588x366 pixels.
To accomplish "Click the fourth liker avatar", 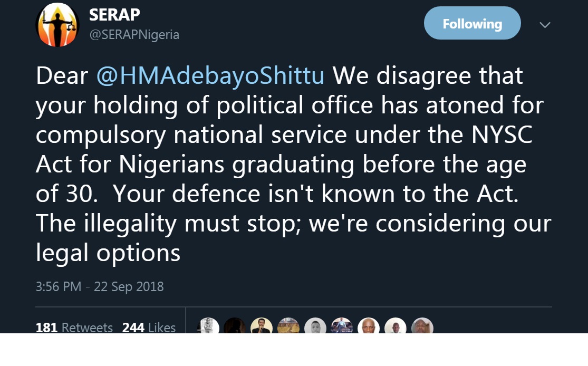I will (x=288, y=326).
